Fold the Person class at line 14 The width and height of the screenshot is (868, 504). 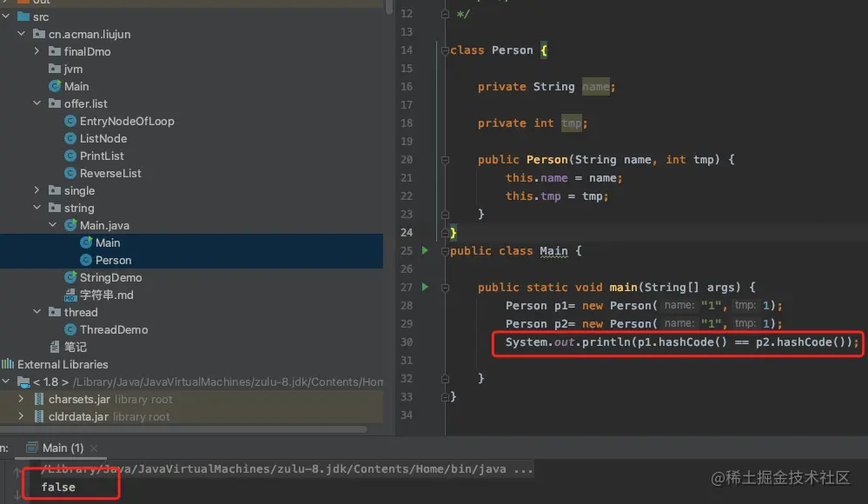coord(445,50)
